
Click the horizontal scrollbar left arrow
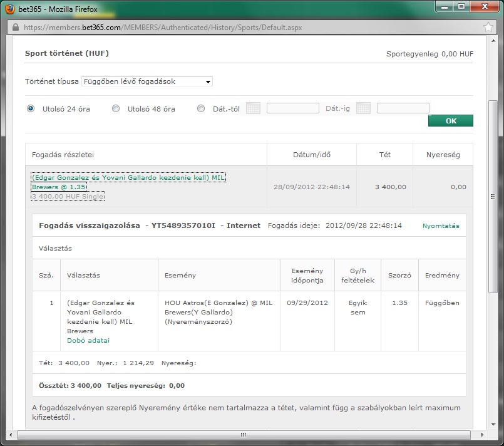pyautogui.click(x=11, y=435)
